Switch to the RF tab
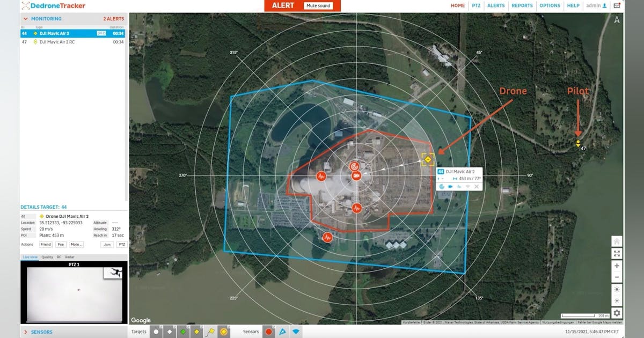The width and height of the screenshot is (644, 338). (59, 257)
